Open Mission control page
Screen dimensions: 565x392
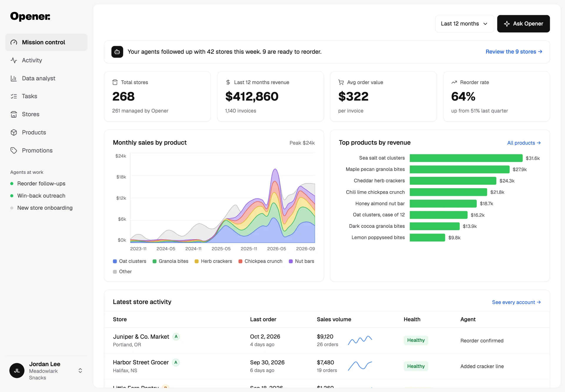(x=46, y=42)
